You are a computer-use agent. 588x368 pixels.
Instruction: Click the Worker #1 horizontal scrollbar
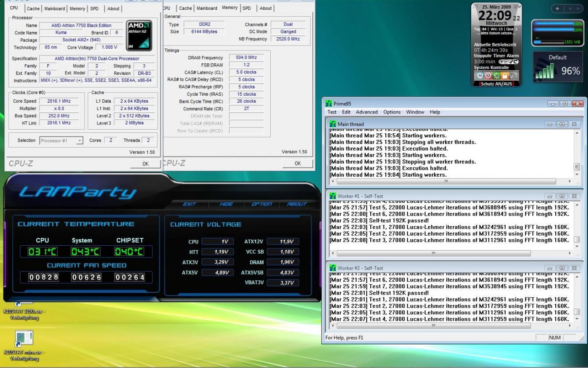451,254
